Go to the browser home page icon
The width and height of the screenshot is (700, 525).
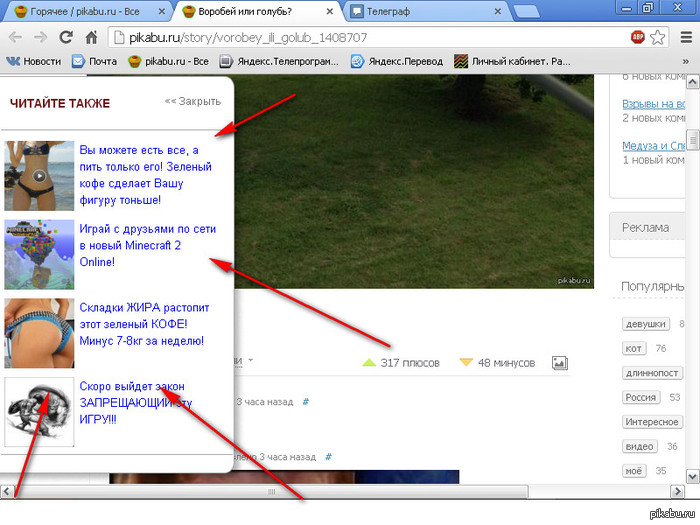(91, 38)
